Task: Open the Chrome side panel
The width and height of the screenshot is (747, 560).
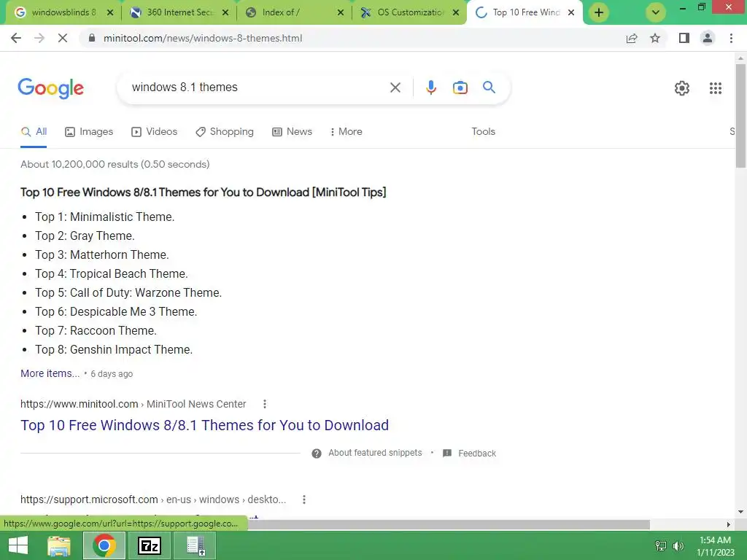Action: tap(684, 38)
